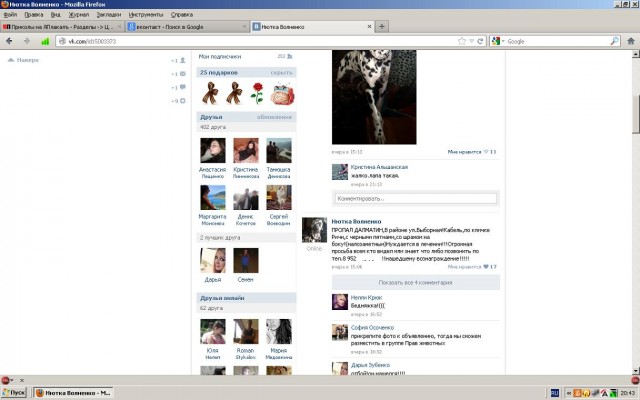
Task: Click the Наверх scroll-to-top link
Action: [x=24, y=60]
